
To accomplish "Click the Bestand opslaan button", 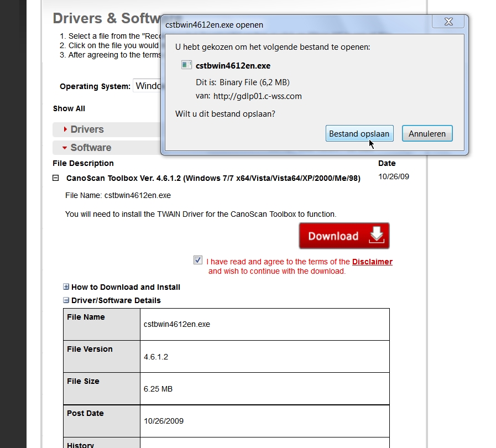I will [359, 134].
